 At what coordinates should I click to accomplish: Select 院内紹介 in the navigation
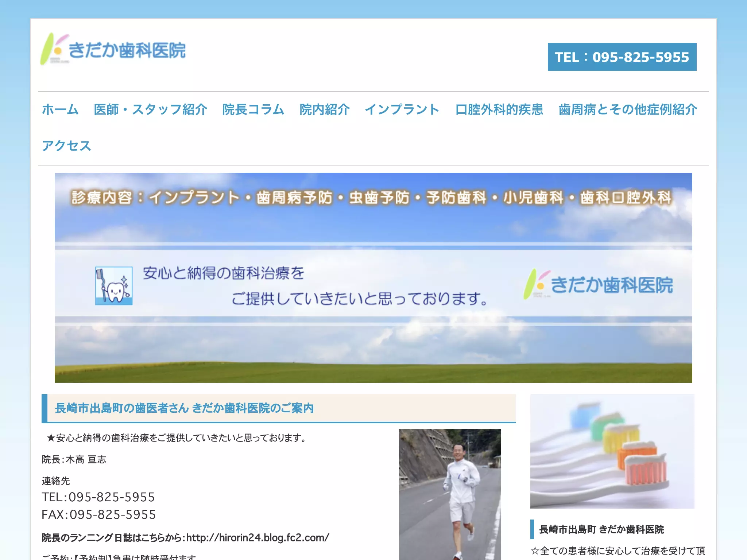pyautogui.click(x=325, y=109)
